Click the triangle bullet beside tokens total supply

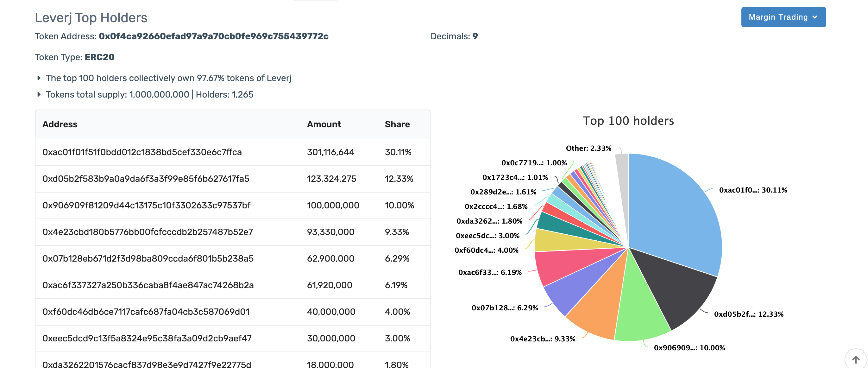39,95
